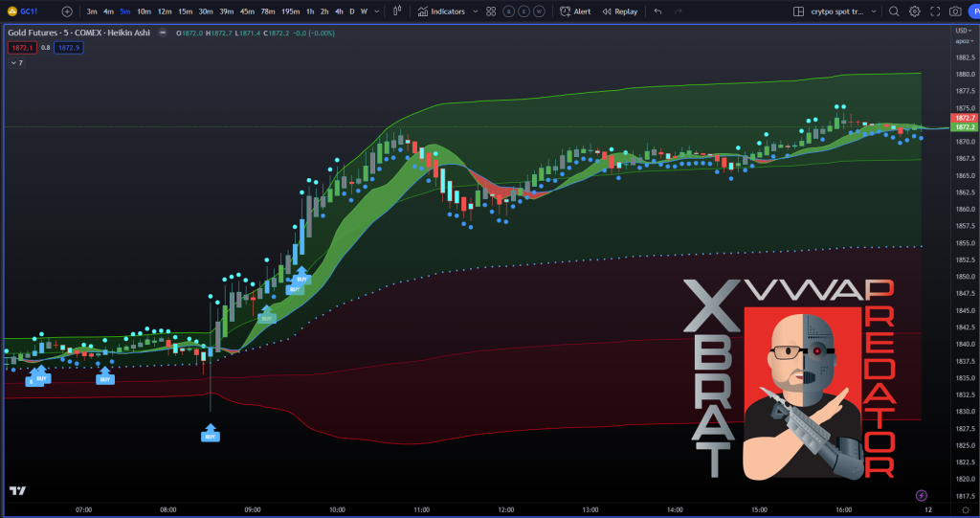Click the GC1! symbol search

(23, 11)
